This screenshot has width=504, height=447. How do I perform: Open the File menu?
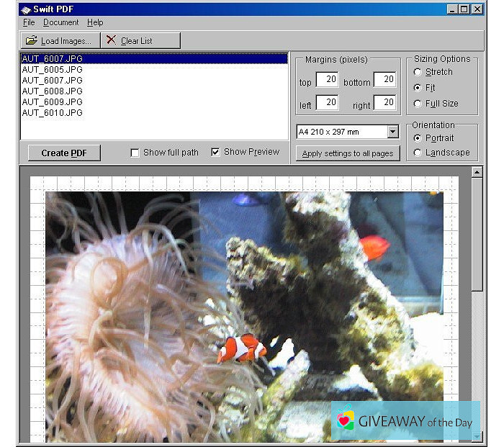29,22
